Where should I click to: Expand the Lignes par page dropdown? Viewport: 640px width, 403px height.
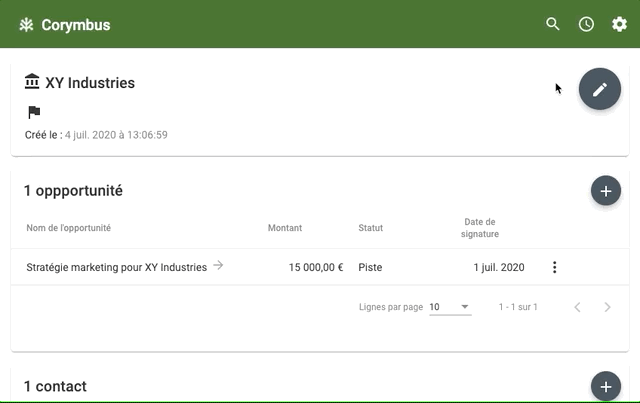pos(450,307)
